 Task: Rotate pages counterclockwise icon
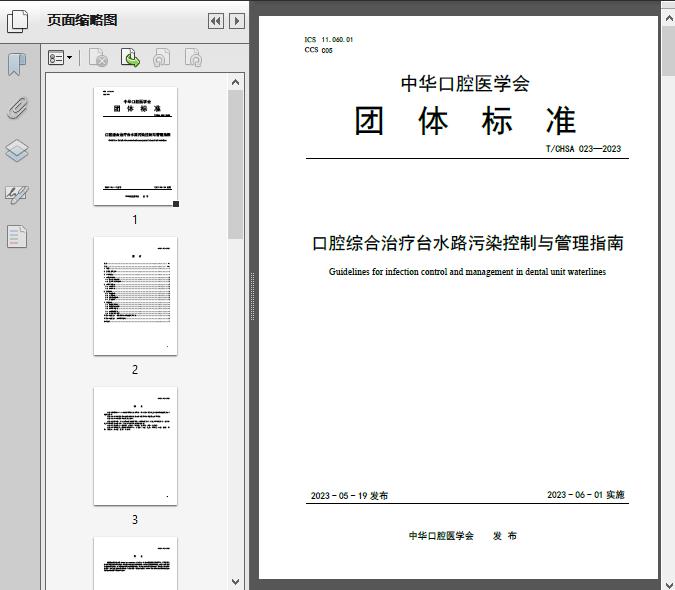(x=161, y=58)
